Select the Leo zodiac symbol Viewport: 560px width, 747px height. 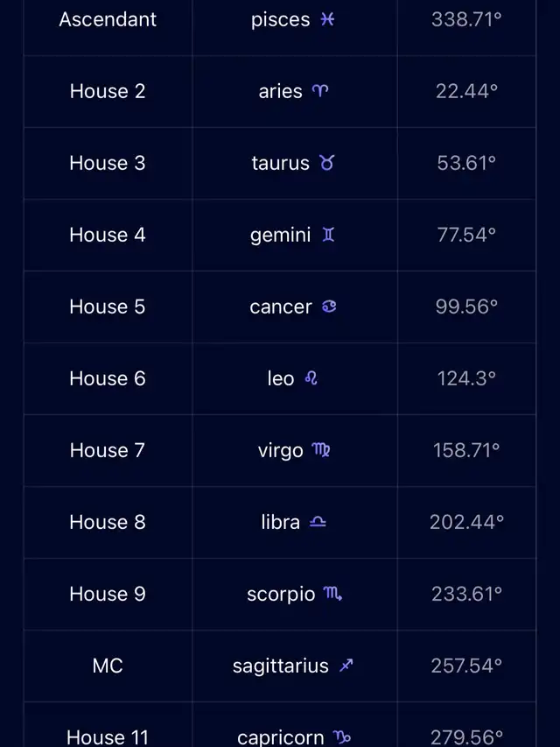pos(311,378)
